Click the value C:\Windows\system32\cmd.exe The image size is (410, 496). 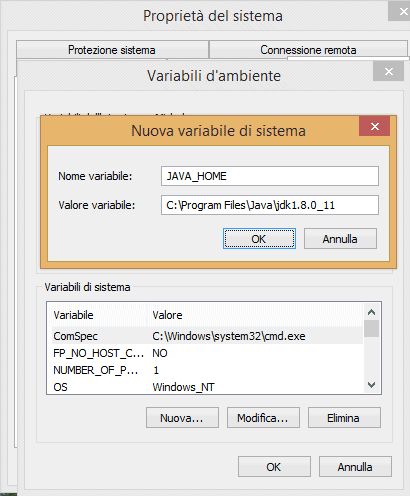tap(229, 336)
